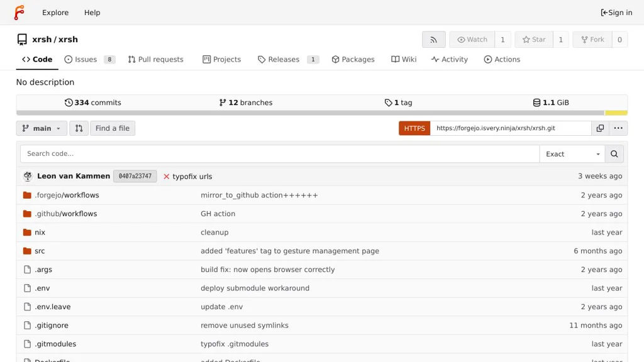Switch to the Issues tab
Screen dimensions: 644x362
click(x=89, y=60)
